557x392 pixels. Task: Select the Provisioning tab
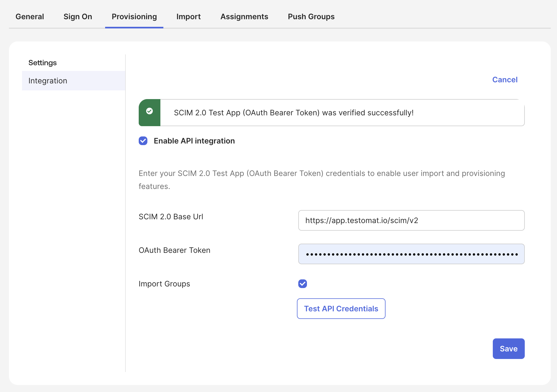click(134, 17)
